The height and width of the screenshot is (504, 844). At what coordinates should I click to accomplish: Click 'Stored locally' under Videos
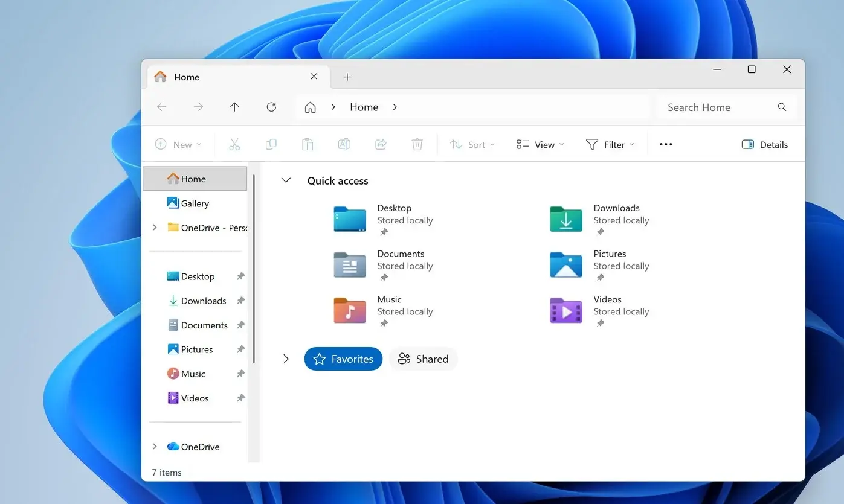(621, 311)
